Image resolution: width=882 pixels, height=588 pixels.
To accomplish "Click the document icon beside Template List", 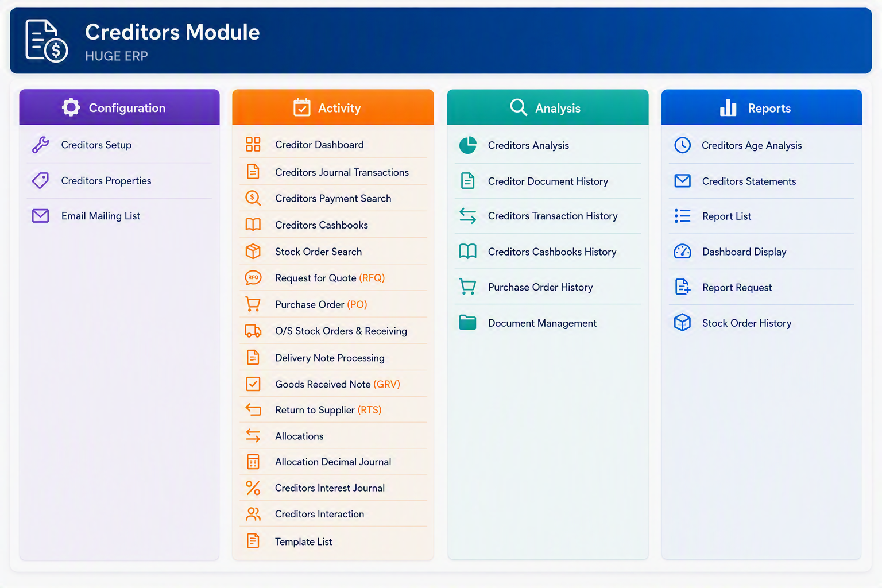I will [253, 541].
